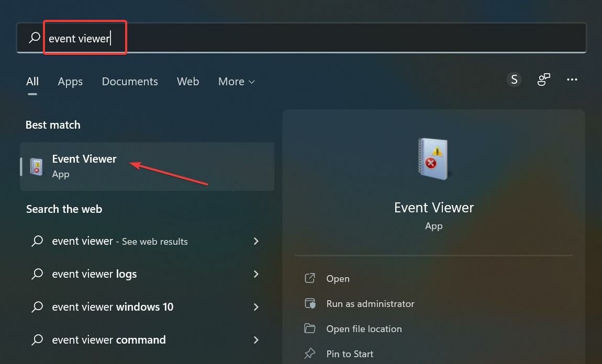The width and height of the screenshot is (602, 364).
Task: Click the feedback/share icon beside the avatar
Action: point(544,79)
